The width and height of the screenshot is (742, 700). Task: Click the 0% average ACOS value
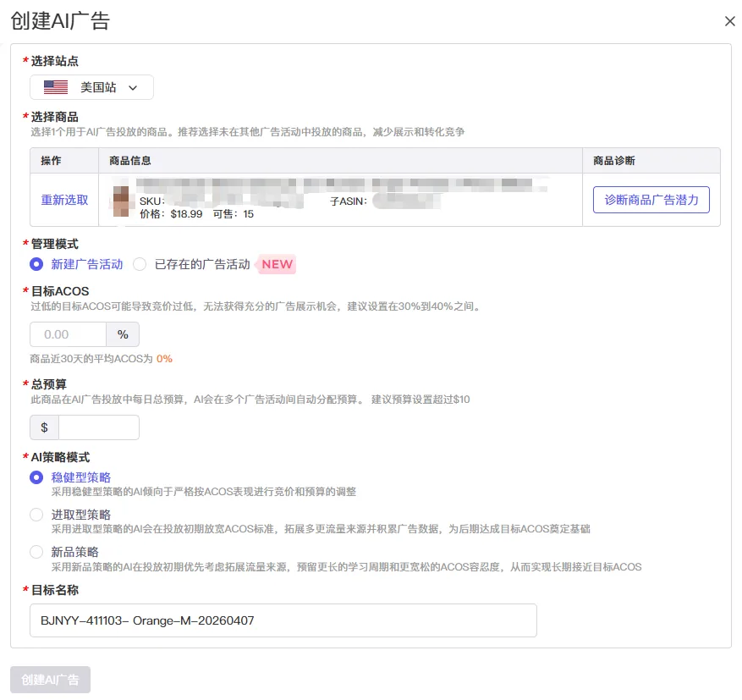164,359
